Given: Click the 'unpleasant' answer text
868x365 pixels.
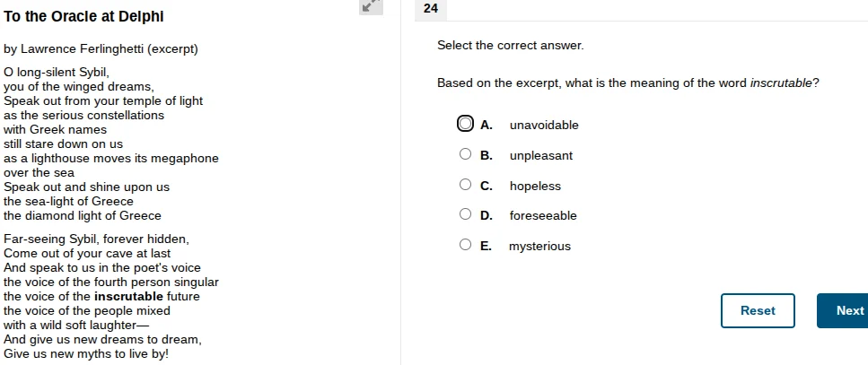Looking at the screenshot, I should [x=541, y=155].
